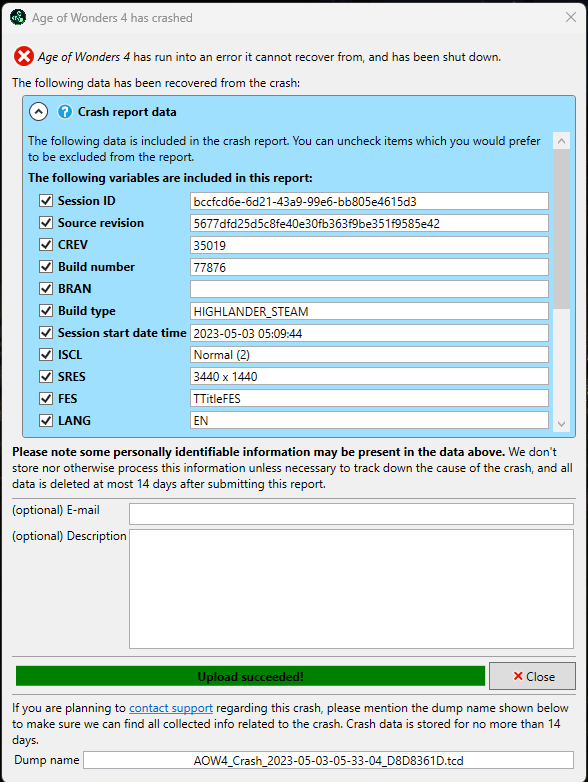Uncheck Session start date time checkbox

(x=46, y=333)
